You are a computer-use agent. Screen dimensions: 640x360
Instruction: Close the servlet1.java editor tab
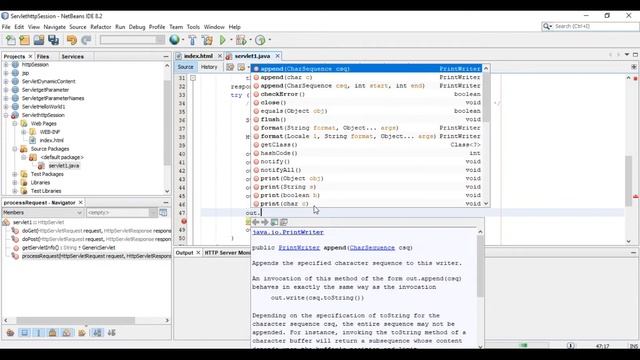point(278,56)
